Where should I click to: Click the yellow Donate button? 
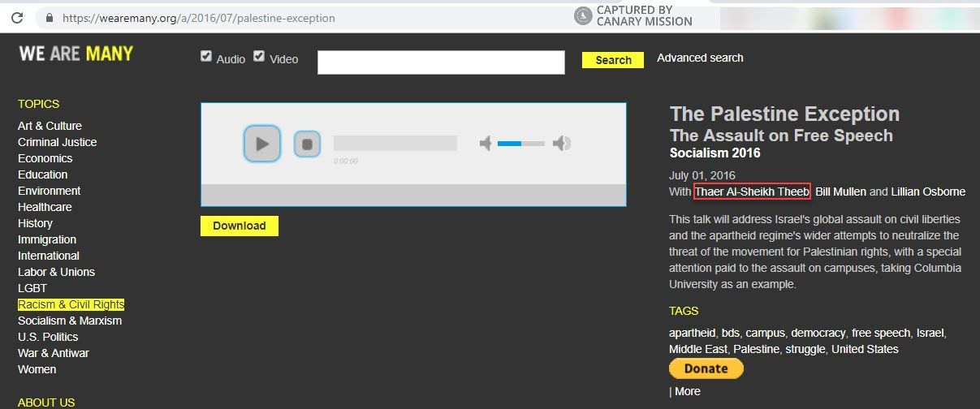pos(706,368)
